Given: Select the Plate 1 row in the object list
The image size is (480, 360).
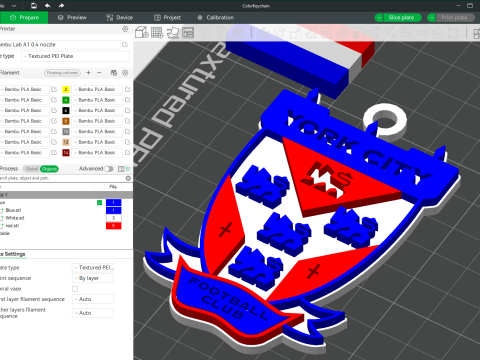Looking at the screenshot, I should [x=66, y=195].
